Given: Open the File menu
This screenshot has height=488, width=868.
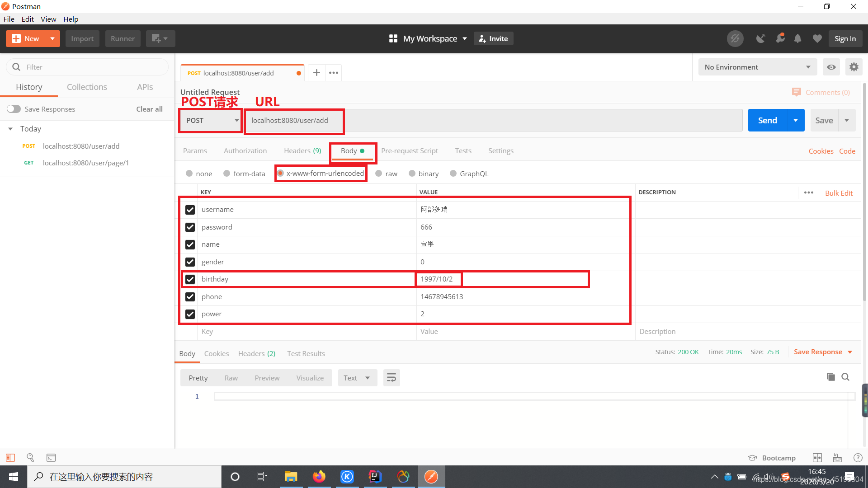Looking at the screenshot, I should tap(9, 19).
